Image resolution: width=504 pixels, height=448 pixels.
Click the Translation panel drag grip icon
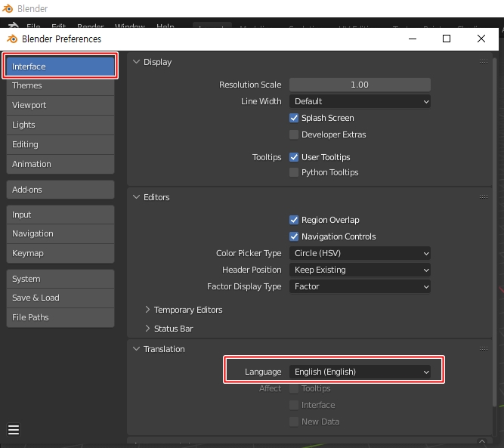pos(483,349)
